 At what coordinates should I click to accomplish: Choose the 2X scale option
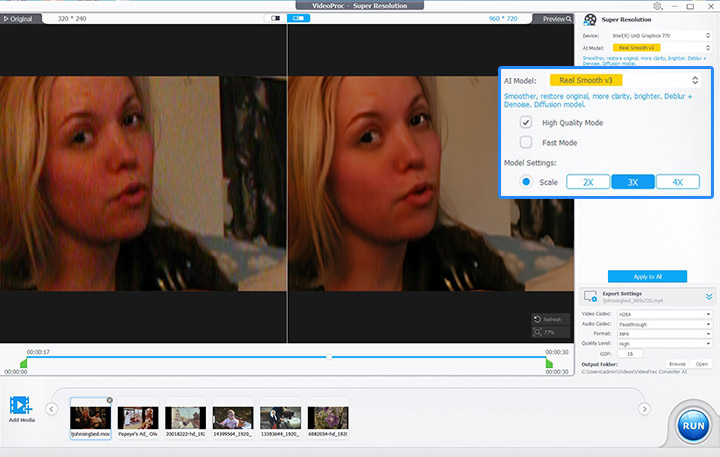pos(588,182)
